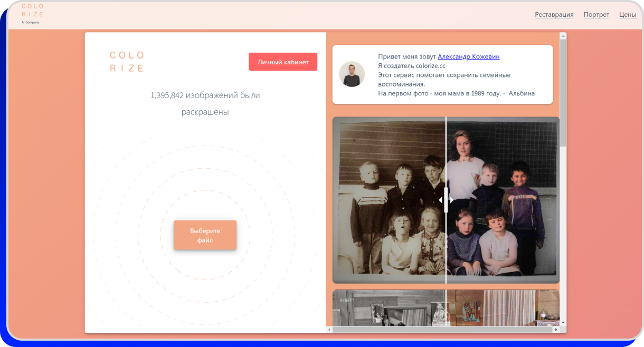The height and width of the screenshot is (347, 644).
Task: Open the Портрет menu item
Action: (x=596, y=15)
